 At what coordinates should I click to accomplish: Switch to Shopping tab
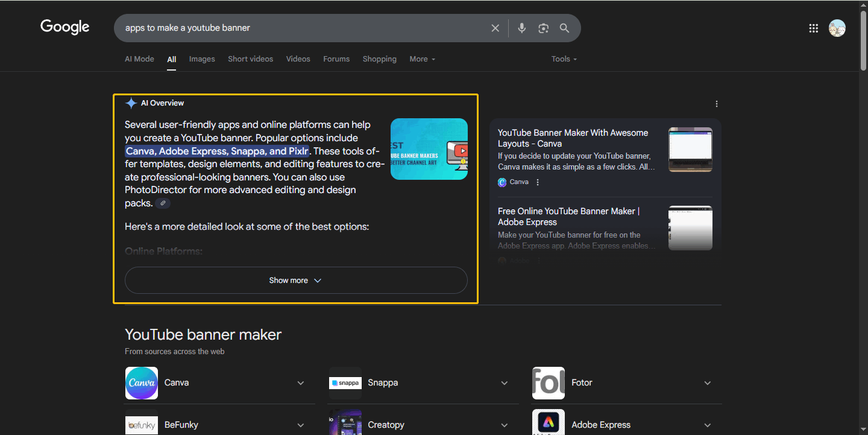point(380,59)
